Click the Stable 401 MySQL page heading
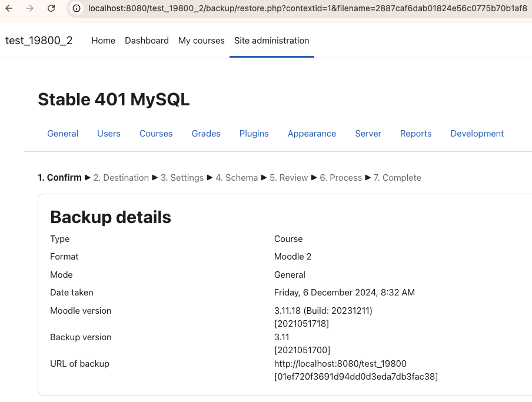532x402 pixels. coord(114,99)
